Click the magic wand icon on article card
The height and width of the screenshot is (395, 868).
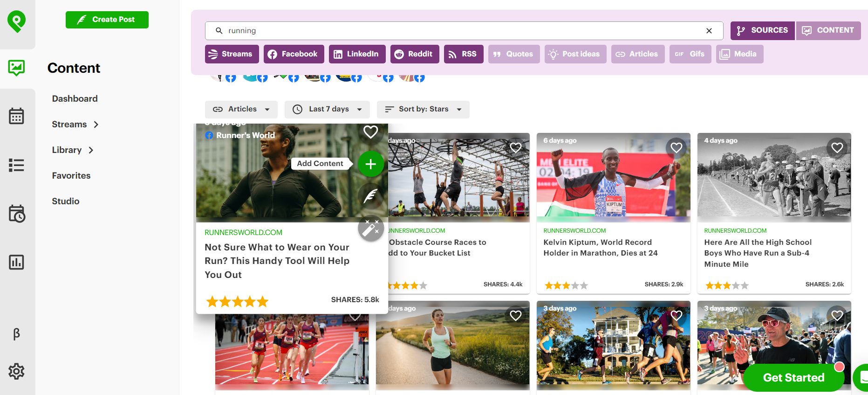370,229
